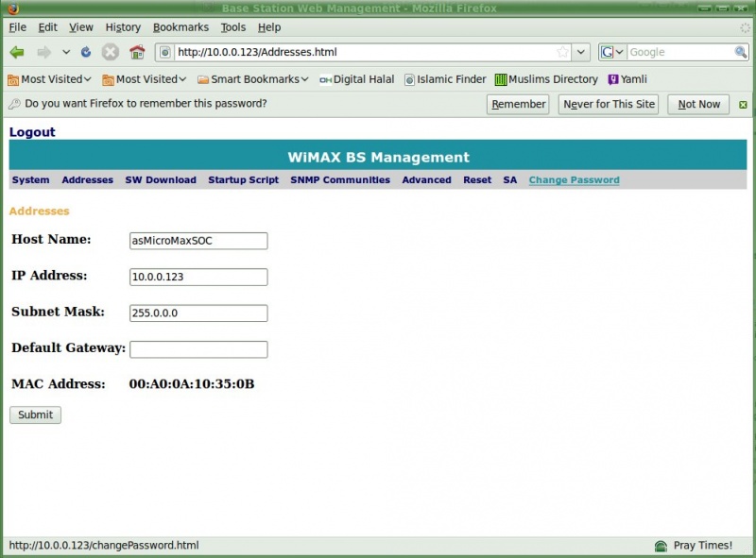This screenshot has width=756, height=558.
Task: Open the Help menu
Action: point(269,27)
